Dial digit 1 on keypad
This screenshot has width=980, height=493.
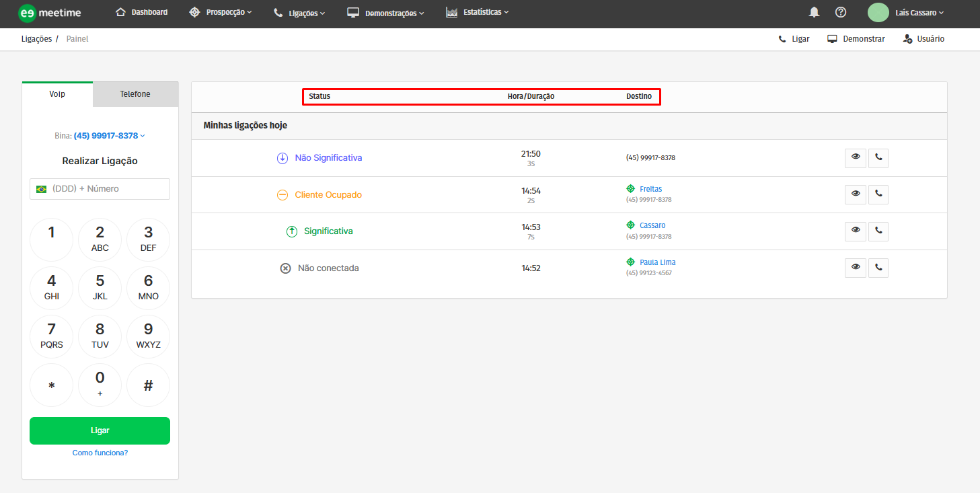click(x=52, y=239)
